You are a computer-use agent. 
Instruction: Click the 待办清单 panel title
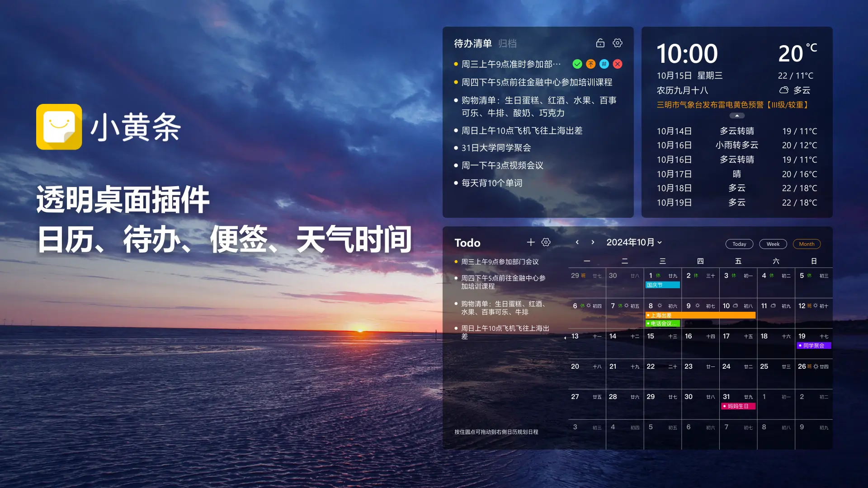click(x=472, y=43)
